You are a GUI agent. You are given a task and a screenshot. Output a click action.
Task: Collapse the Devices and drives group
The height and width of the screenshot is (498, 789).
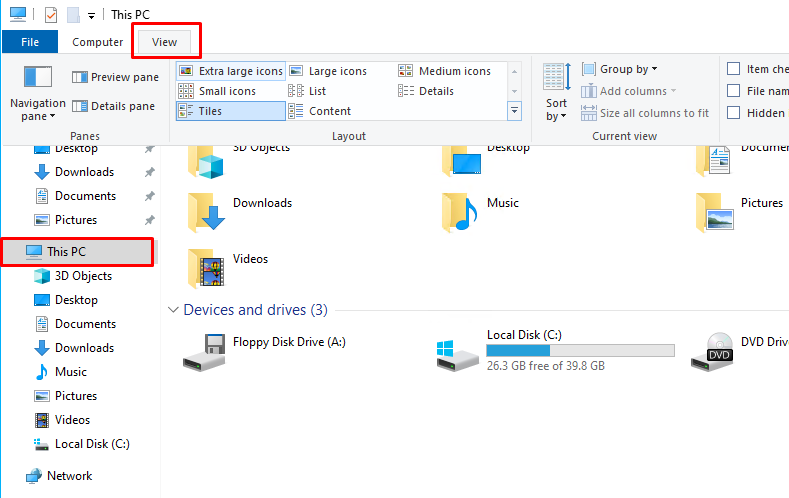click(x=173, y=310)
